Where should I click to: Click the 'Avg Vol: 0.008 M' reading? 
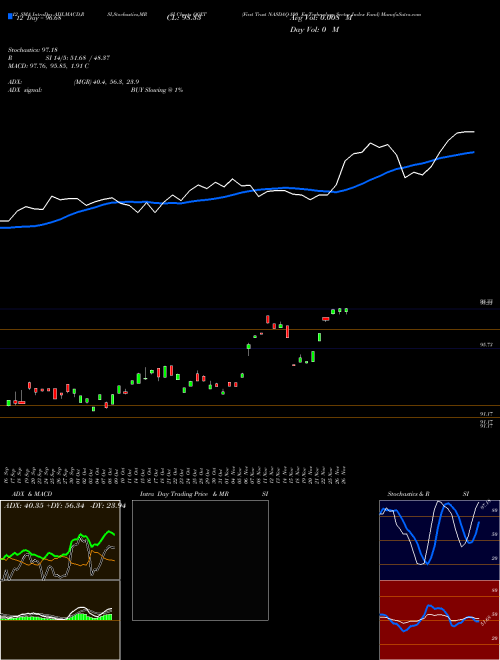tap(320, 18)
